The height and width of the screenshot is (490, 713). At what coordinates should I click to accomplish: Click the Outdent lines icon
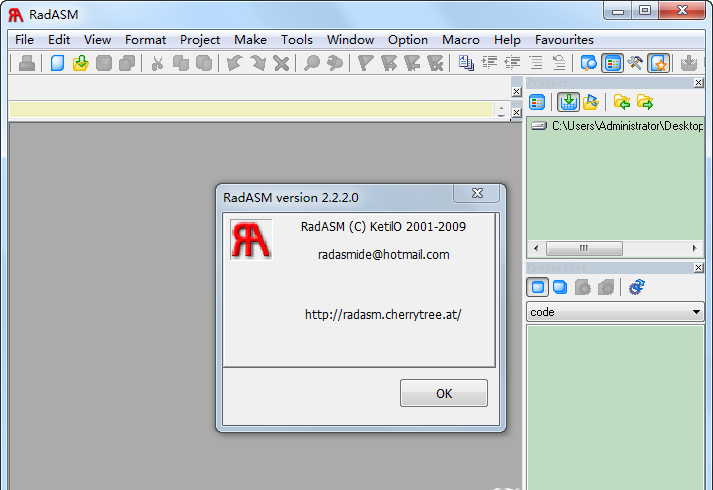point(512,63)
